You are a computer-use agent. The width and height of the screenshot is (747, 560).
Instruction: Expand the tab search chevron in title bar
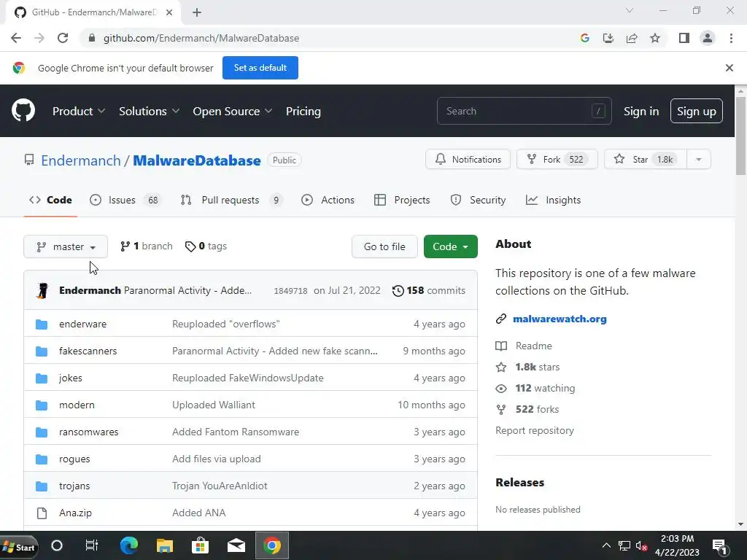[x=630, y=10]
